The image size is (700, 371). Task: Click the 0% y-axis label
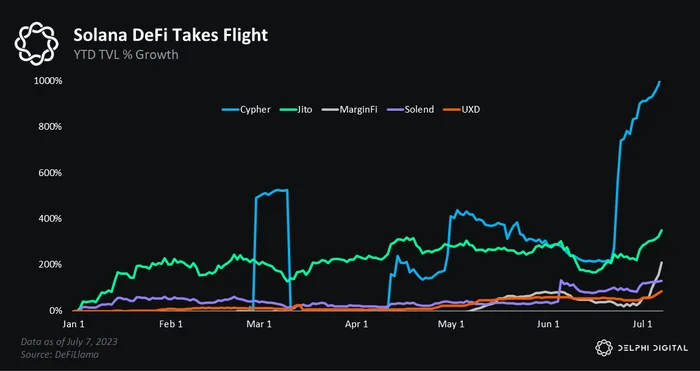54,310
